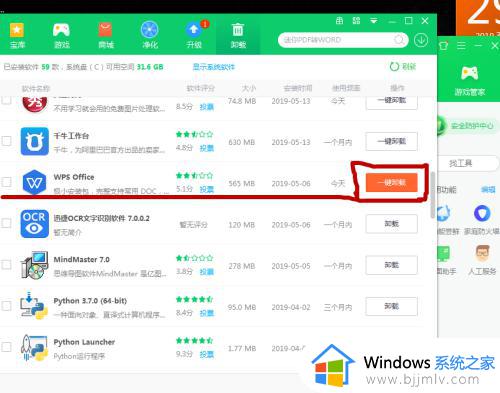Click the 565 MB size value
This screenshot has width=500, height=393.
tap(242, 184)
